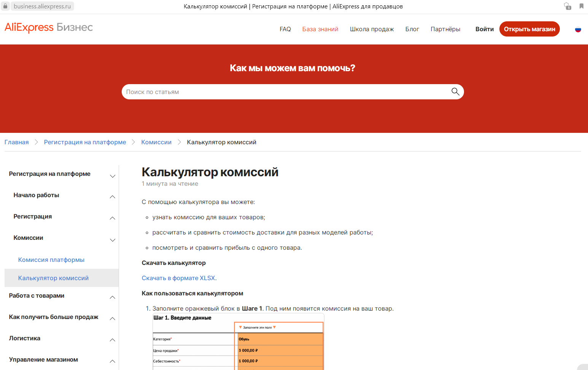Click the Открыть магазин button
This screenshot has width=588, height=370.
[529, 29]
